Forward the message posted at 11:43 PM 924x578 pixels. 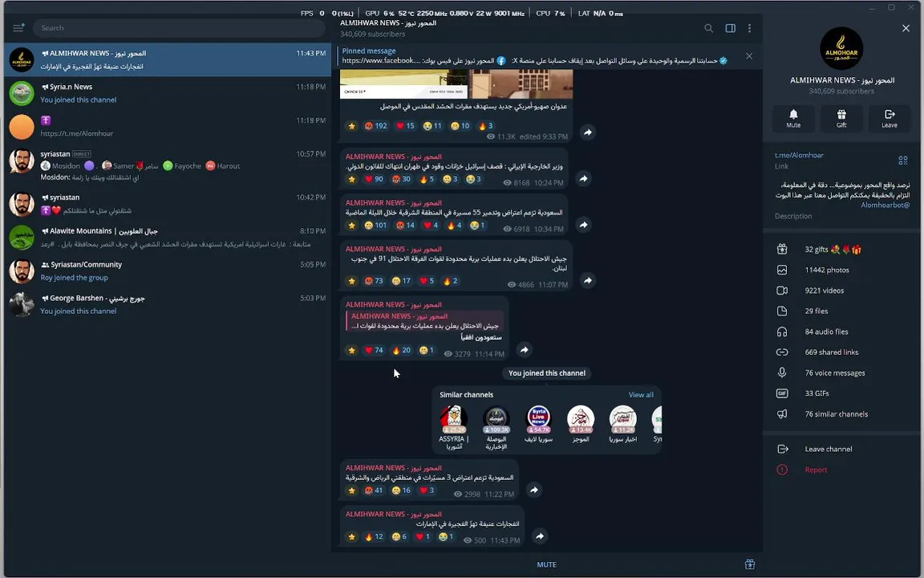click(x=539, y=536)
